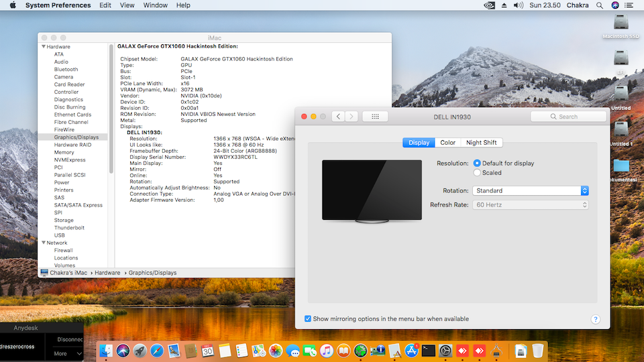Viewport: 644px width, 362px height.
Task: Open Maps in the Dock
Action: [259, 351]
